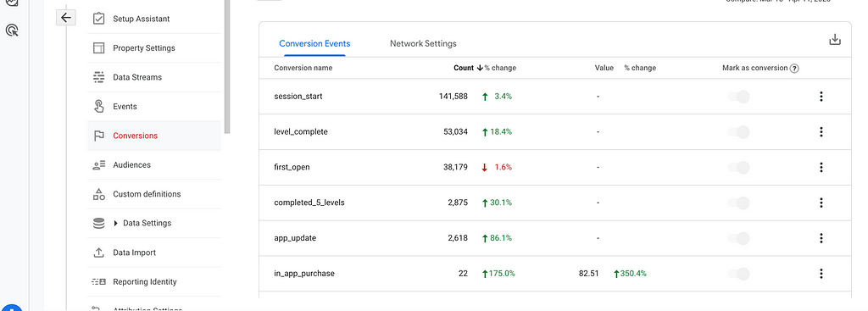Expand the Data Settings triangle
The width and height of the screenshot is (868, 311).
[115, 223]
